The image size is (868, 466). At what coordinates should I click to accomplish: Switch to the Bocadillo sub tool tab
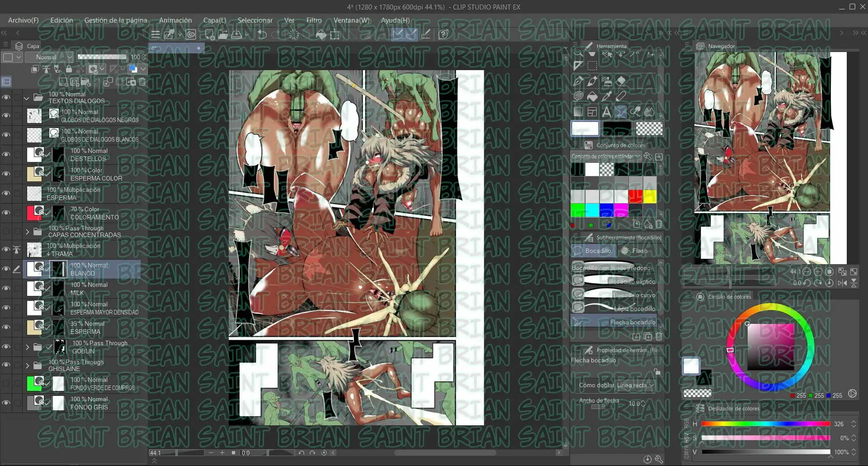point(593,251)
